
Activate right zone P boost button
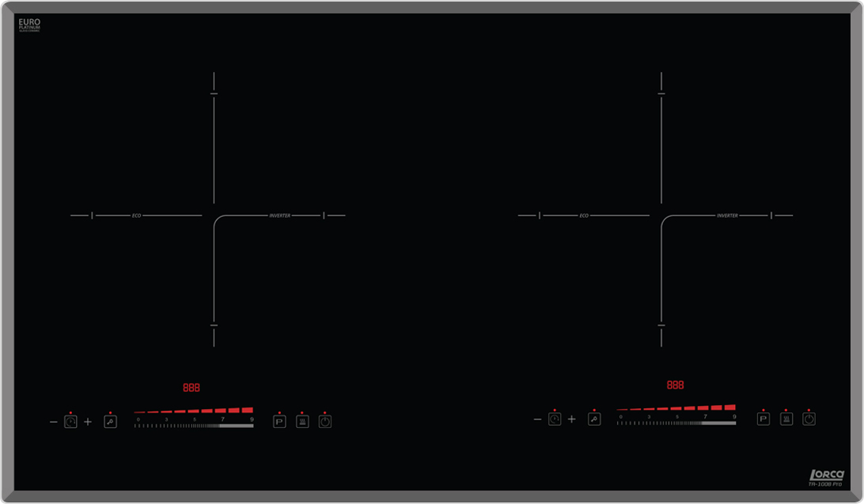coord(764,419)
